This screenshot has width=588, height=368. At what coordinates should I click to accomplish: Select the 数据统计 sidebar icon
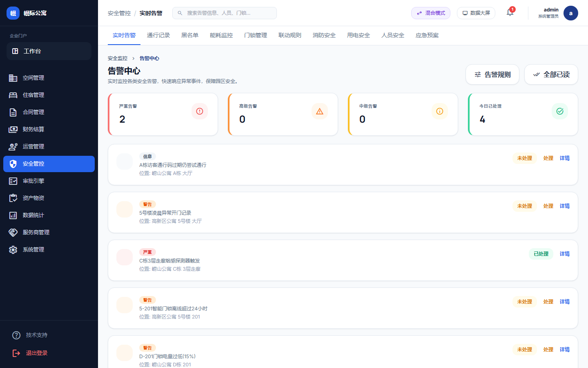(13, 215)
